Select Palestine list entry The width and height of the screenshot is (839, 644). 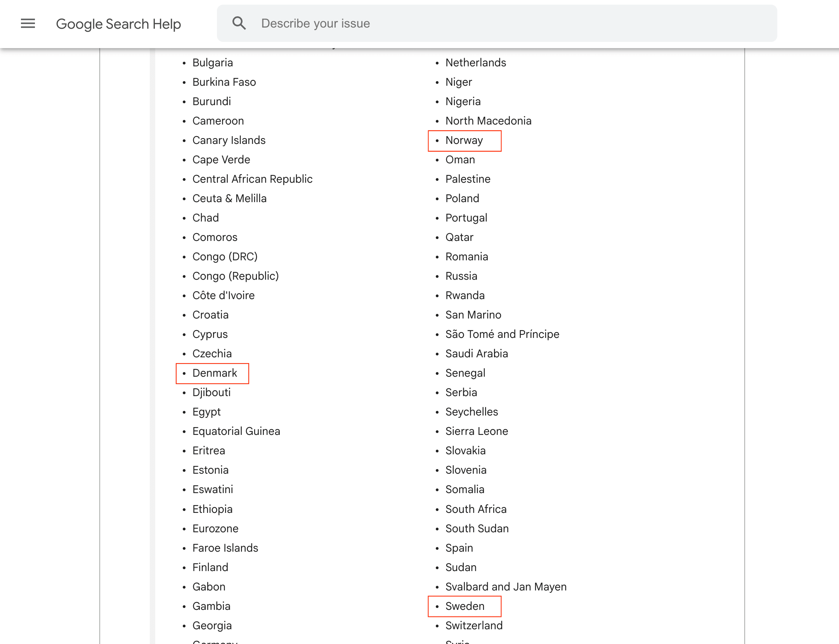(468, 179)
